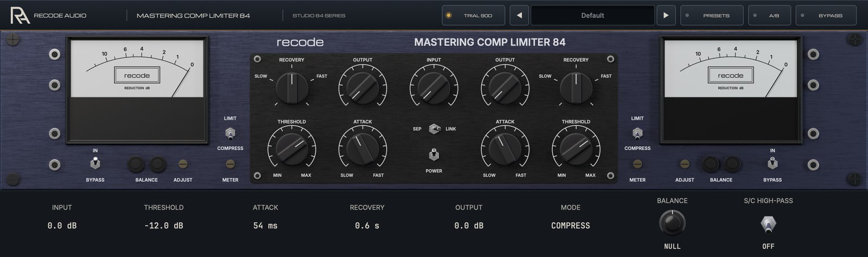868x257 pixels.
Task: Click the recode logo on faceplate
Action: pos(300,42)
